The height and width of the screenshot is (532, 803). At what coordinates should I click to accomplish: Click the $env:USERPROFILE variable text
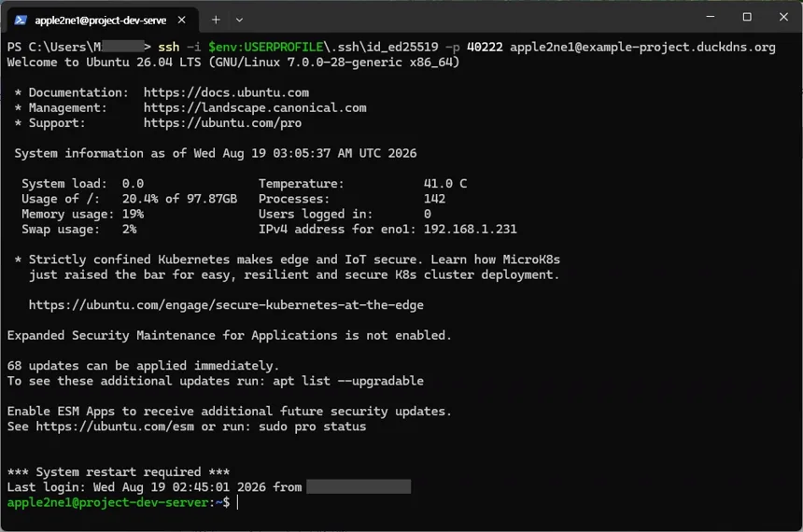pyautogui.click(x=265, y=47)
